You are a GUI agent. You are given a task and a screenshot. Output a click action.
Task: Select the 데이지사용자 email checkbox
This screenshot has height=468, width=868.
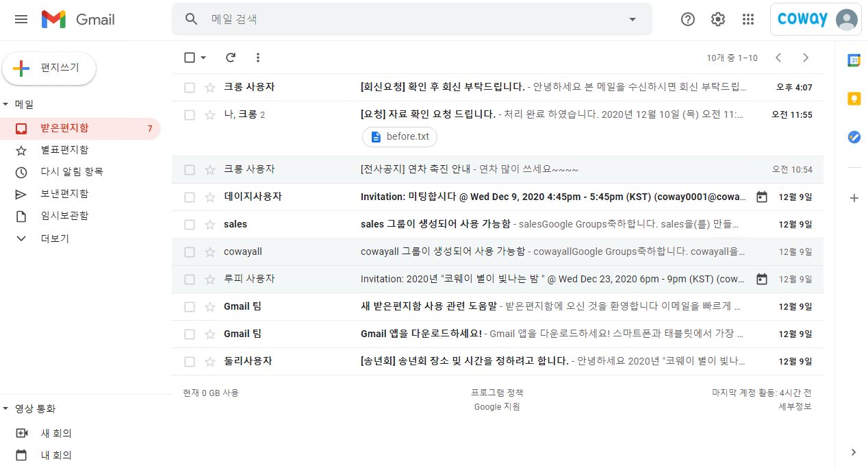click(x=190, y=197)
